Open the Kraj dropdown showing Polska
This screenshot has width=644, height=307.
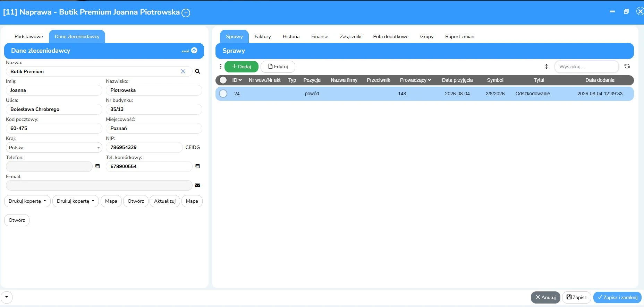tap(54, 148)
